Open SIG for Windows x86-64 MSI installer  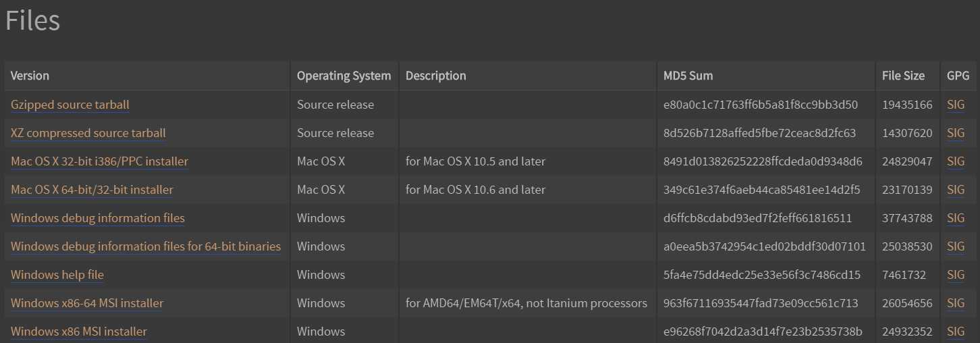956,303
